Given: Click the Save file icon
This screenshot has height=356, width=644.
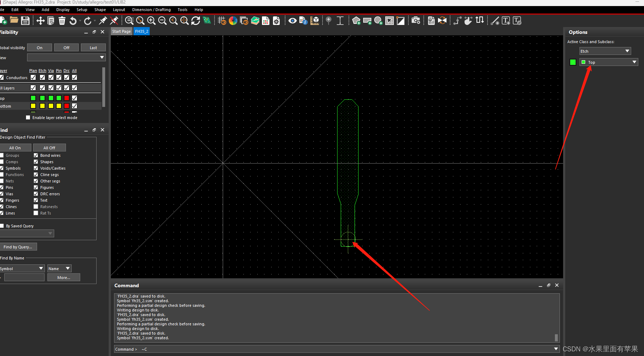Looking at the screenshot, I should [x=25, y=21].
